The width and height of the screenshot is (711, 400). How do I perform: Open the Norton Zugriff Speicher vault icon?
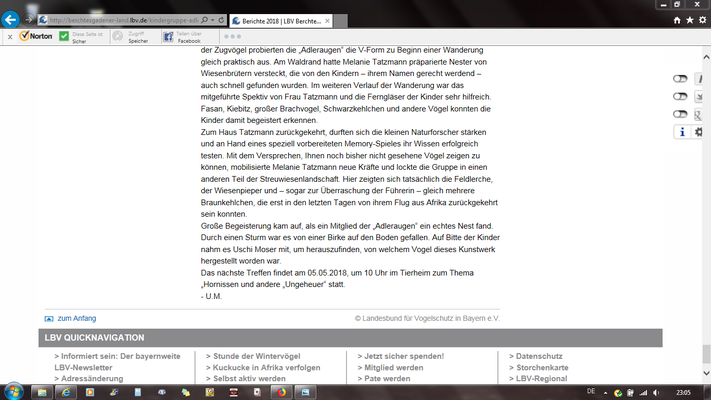coord(118,36)
